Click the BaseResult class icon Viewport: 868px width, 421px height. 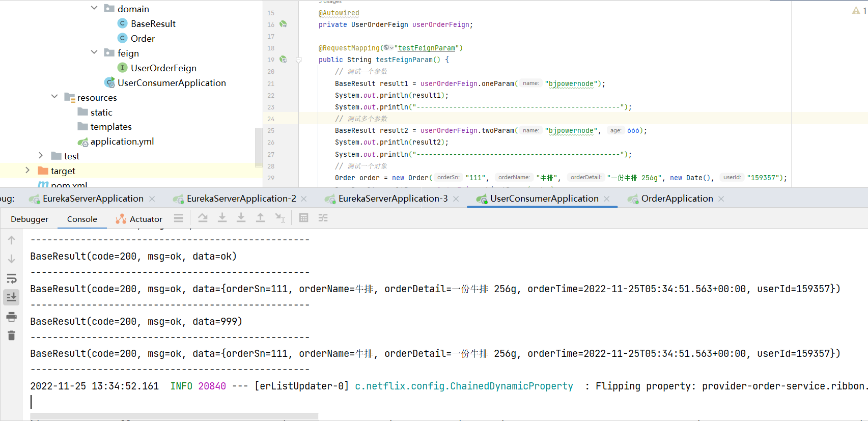point(122,23)
